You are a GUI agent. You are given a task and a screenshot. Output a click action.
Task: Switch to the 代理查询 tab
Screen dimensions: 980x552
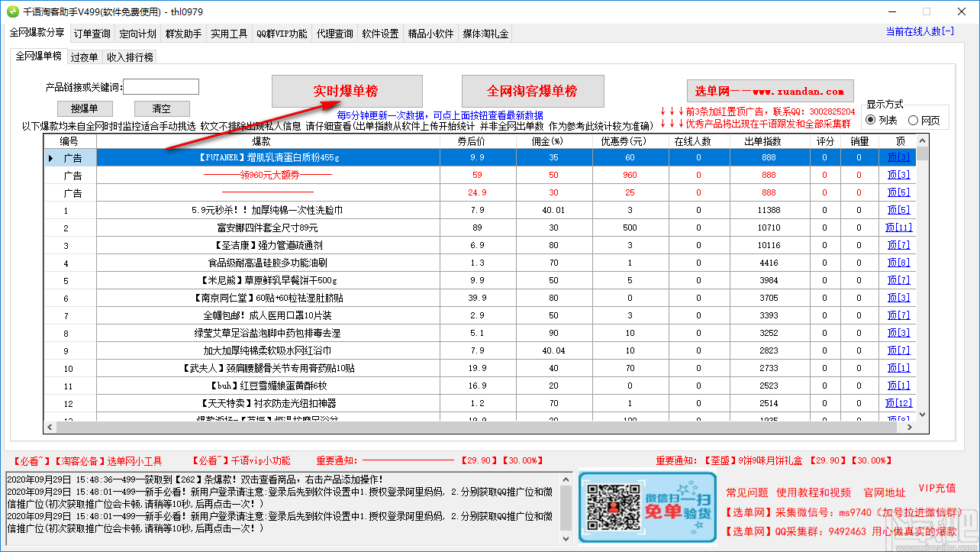pyautogui.click(x=335, y=34)
